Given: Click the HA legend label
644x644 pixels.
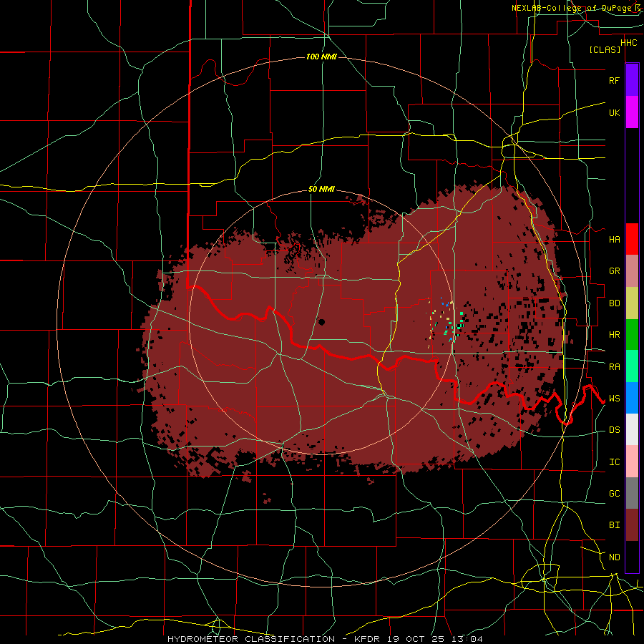Looking at the screenshot, I should click(x=614, y=239).
